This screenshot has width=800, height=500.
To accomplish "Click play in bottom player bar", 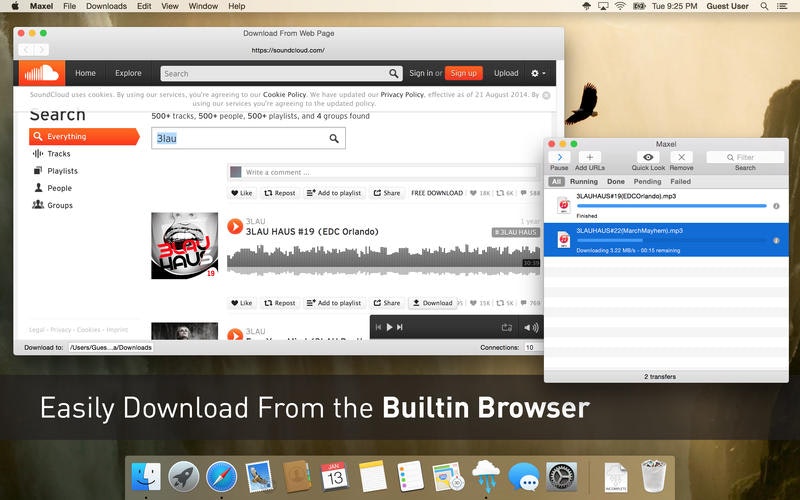I will point(389,327).
